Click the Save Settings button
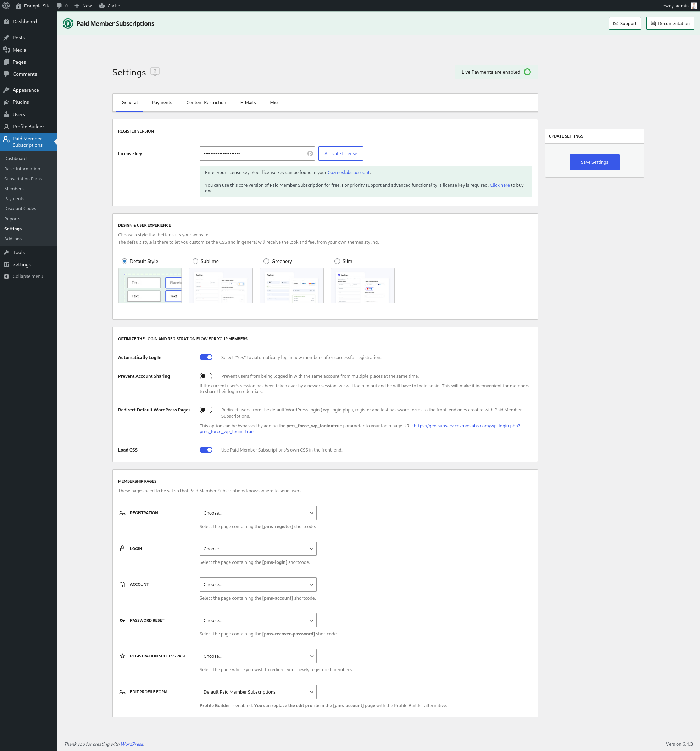This screenshot has height=751, width=700. click(594, 162)
